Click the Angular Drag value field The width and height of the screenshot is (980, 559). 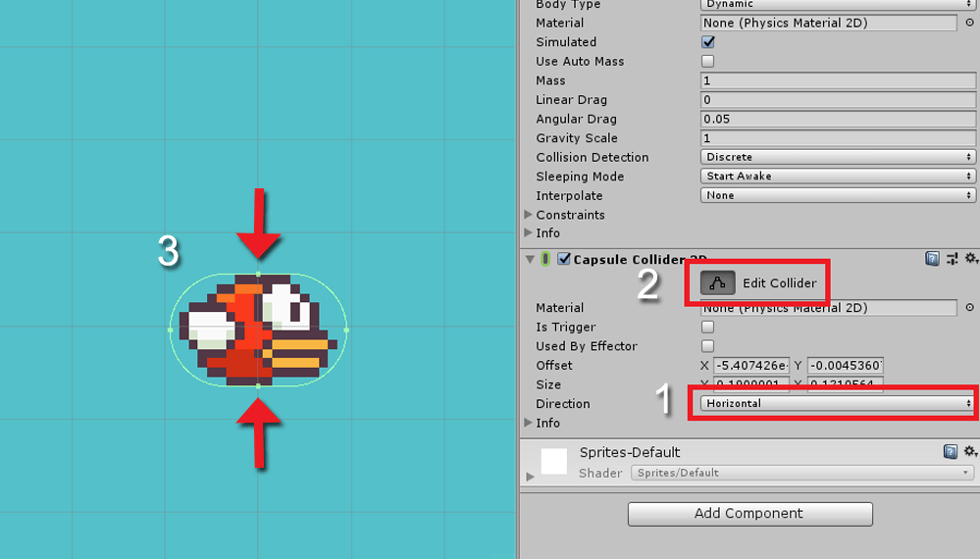point(838,119)
